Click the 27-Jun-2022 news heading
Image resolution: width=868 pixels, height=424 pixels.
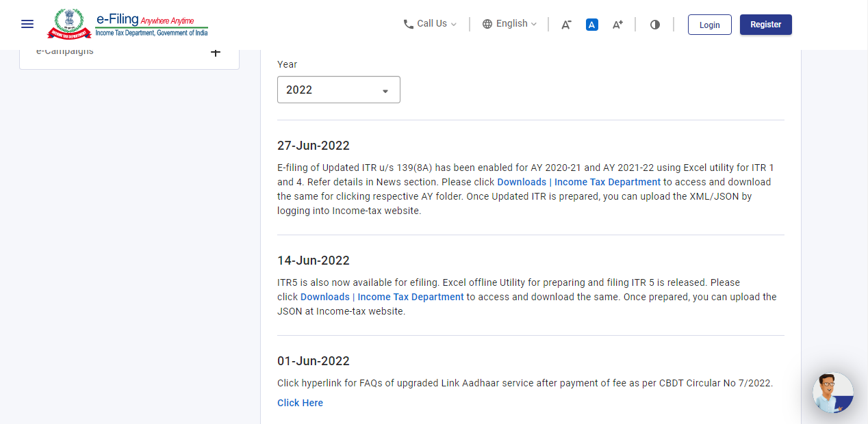[314, 146]
